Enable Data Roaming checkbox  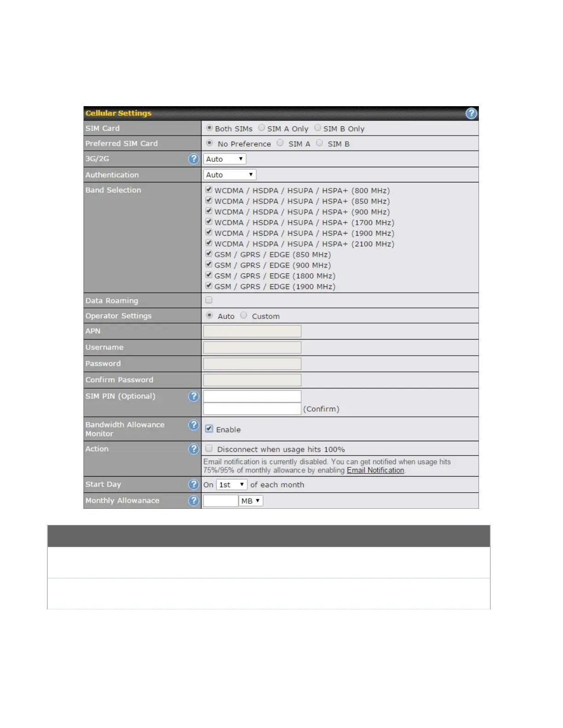209,300
